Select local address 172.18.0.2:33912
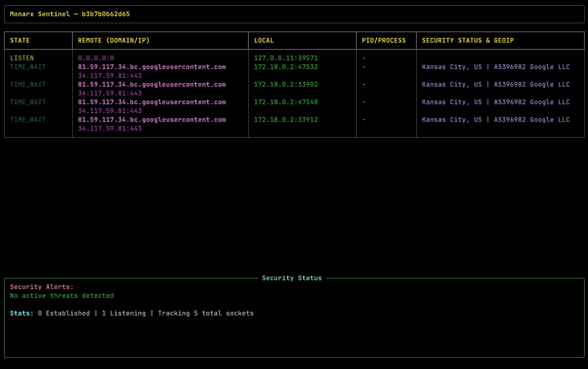This screenshot has width=588, height=369. (286, 119)
